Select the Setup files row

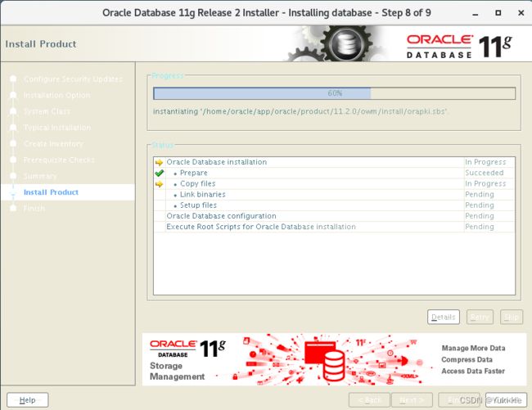click(334, 205)
